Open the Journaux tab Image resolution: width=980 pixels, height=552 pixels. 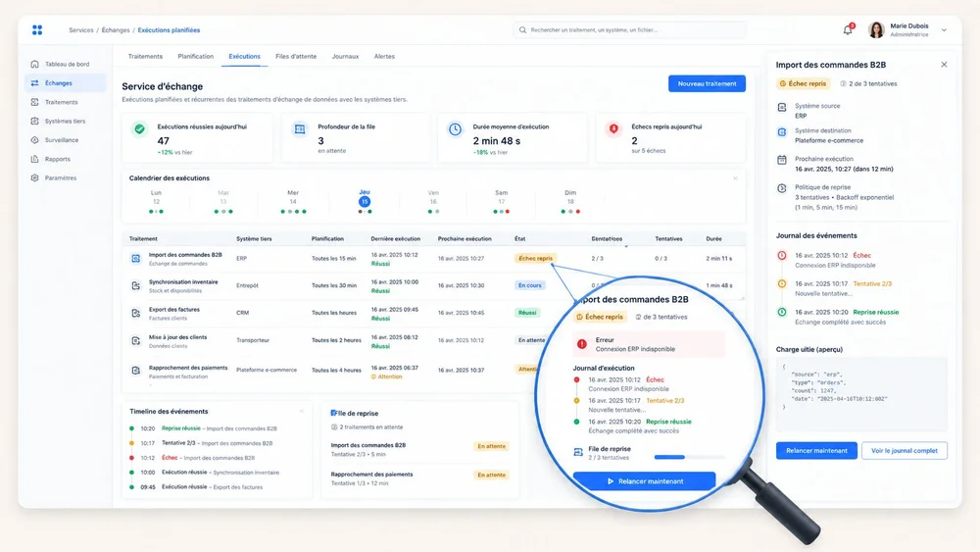point(345,56)
